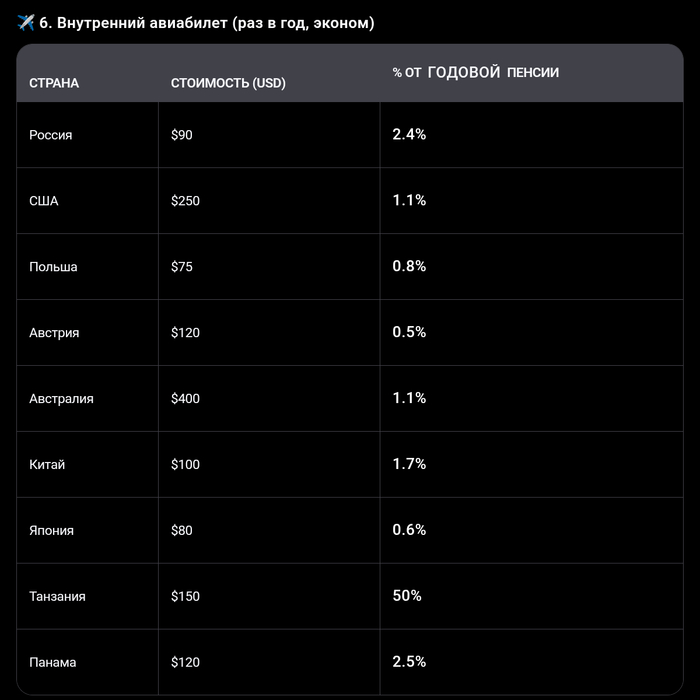Click the $250 cost cell for США

(185, 201)
